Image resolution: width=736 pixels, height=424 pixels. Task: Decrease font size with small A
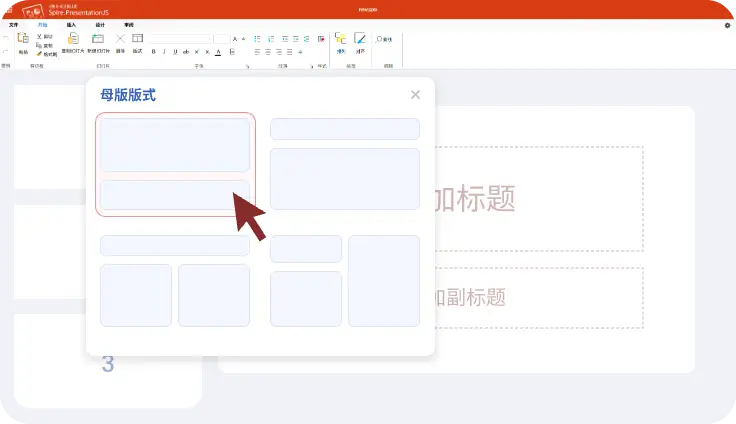tap(244, 39)
